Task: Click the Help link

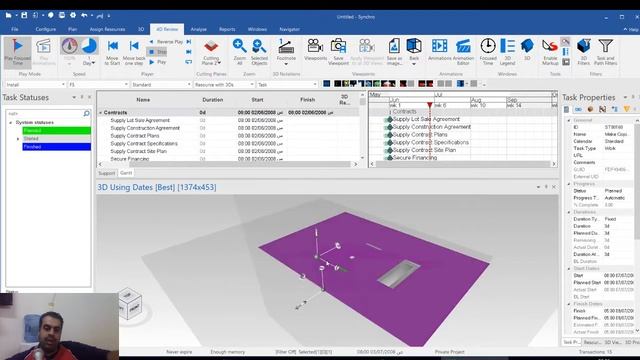Action: click(631, 29)
